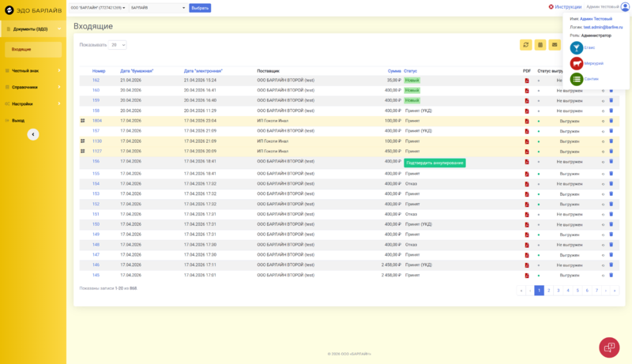Click the small circle in row 157

tap(603, 131)
